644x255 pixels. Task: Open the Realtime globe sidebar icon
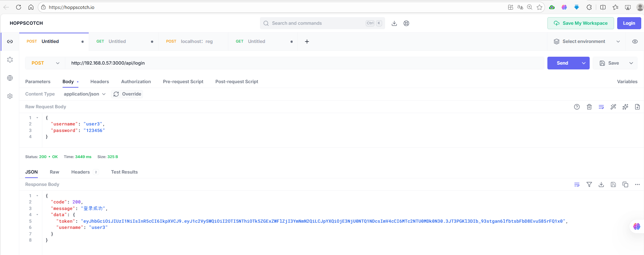pos(10,78)
